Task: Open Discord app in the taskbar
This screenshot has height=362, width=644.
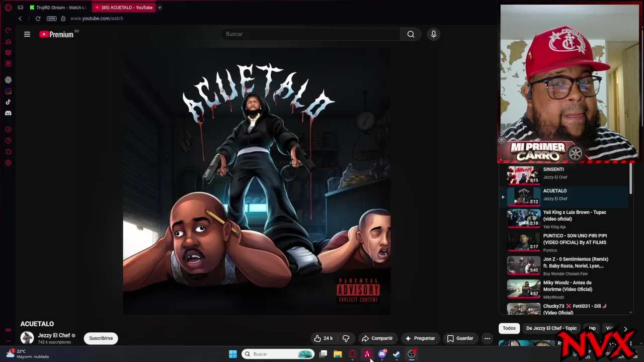Action: point(382,354)
